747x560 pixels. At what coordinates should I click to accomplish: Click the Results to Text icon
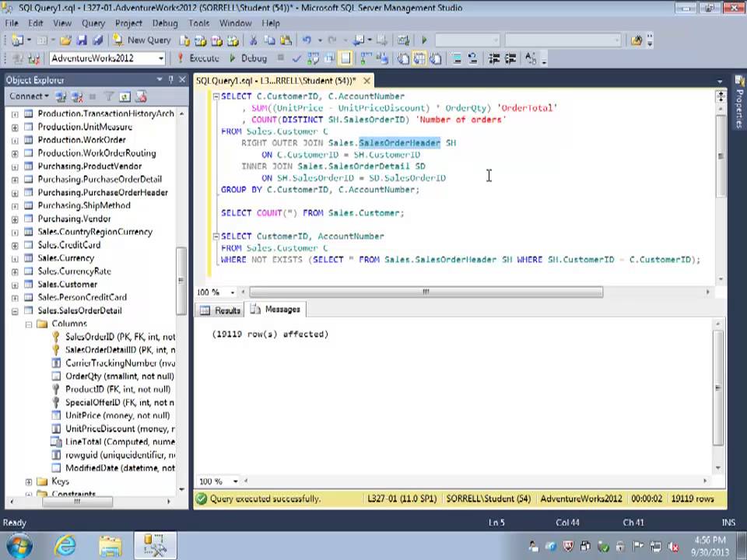click(x=403, y=58)
